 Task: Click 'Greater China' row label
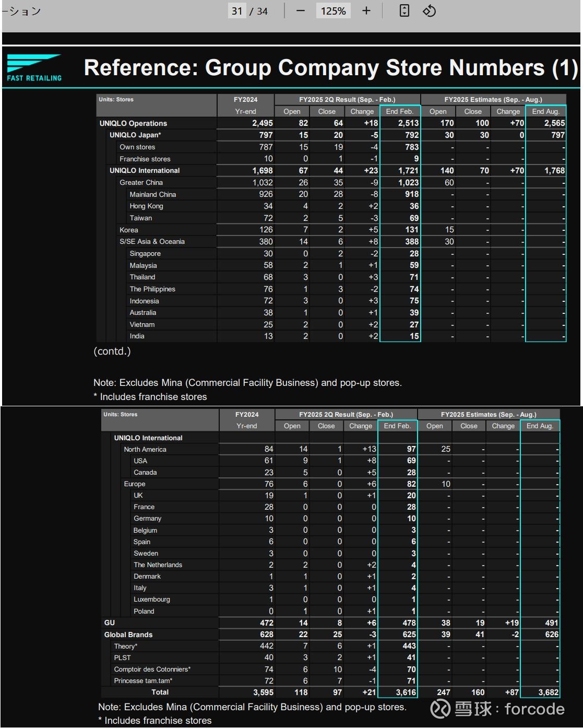[141, 183]
